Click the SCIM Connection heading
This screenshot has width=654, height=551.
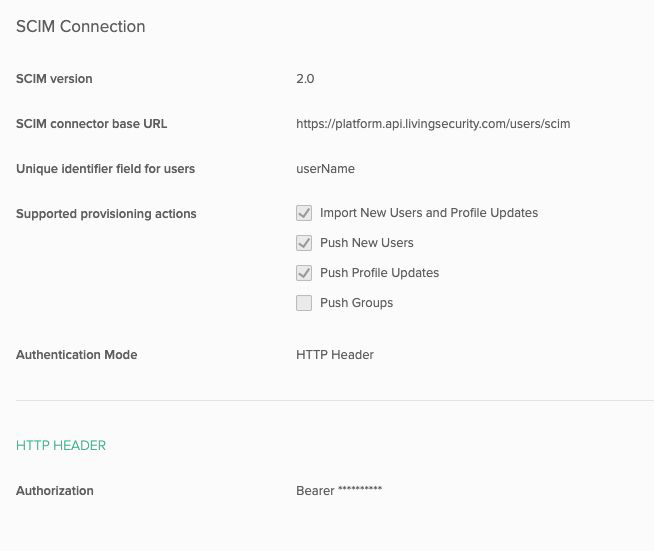coord(80,26)
